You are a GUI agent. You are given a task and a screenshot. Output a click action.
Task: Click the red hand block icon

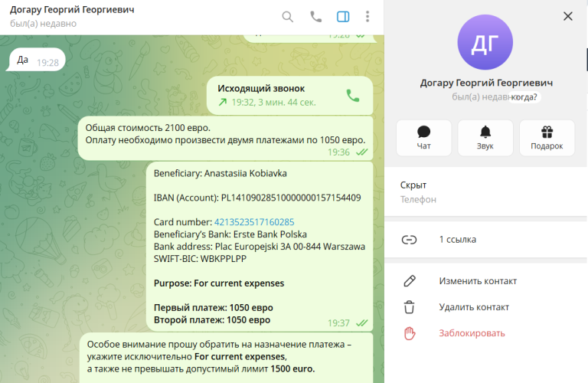tap(410, 333)
